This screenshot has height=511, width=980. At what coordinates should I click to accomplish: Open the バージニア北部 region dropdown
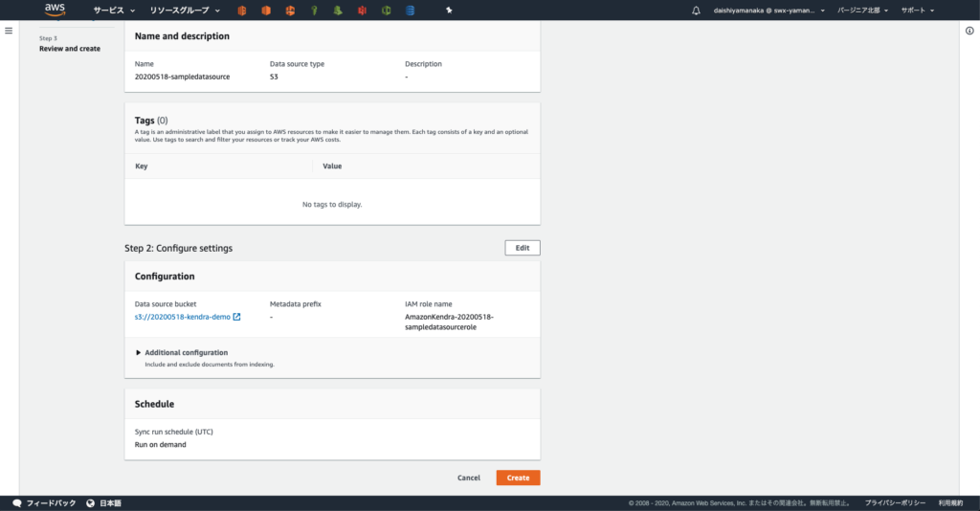862,11
